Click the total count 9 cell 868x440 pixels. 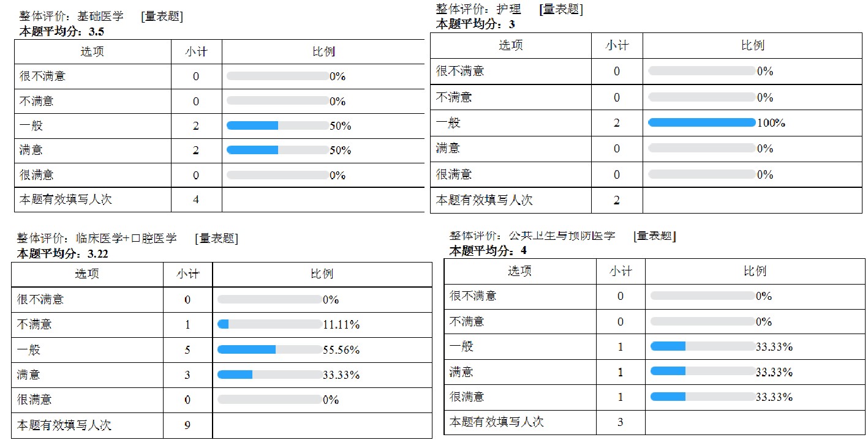point(187,425)
